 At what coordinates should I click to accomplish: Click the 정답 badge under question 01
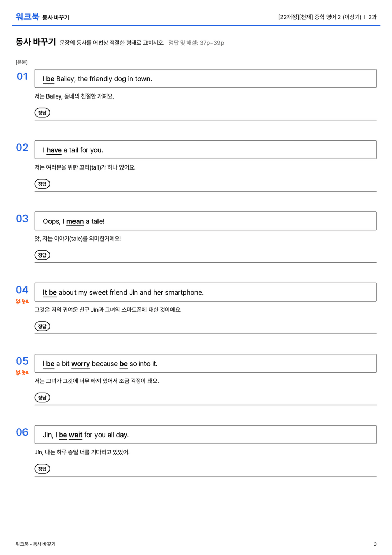(x=42, y=112)
